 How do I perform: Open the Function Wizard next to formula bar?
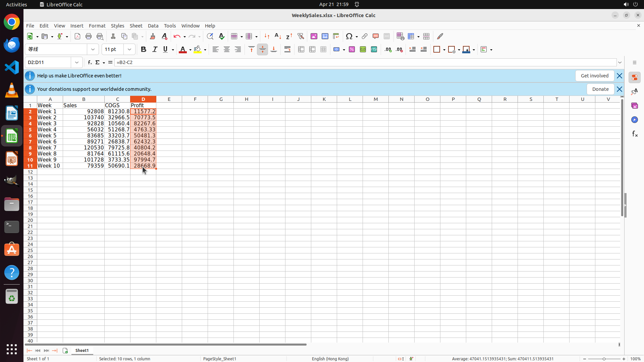click(90, 62)
